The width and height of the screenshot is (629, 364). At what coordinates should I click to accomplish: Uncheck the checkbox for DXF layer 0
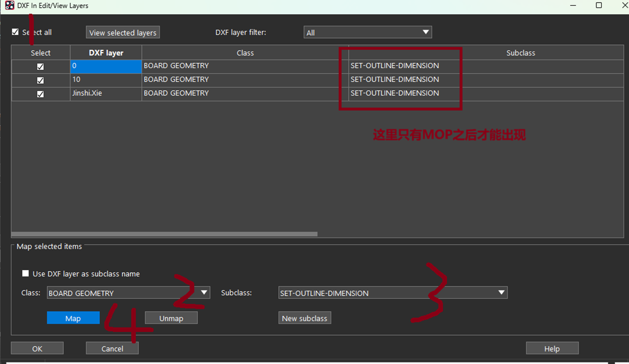coord(40,66)
